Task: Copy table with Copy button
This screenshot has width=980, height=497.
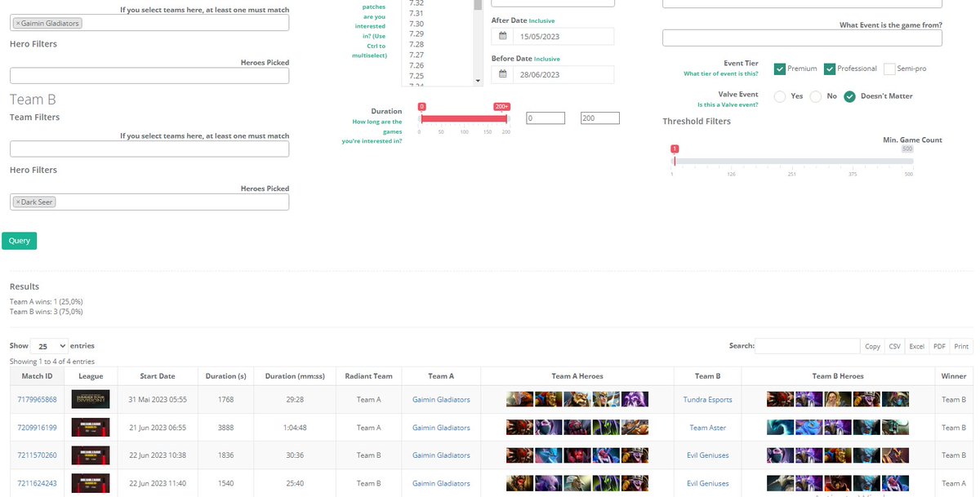Action: [873, 346]
